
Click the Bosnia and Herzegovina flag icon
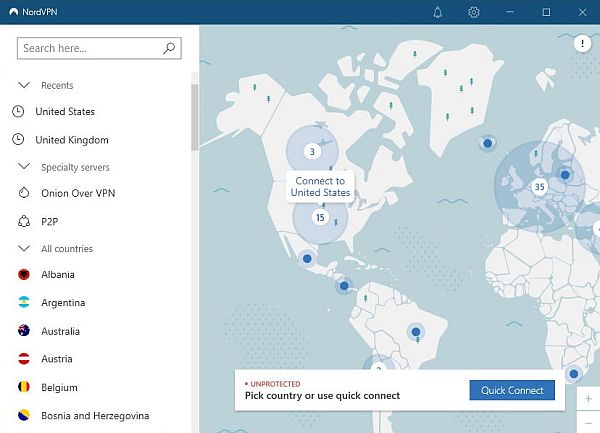click(24, 415)
